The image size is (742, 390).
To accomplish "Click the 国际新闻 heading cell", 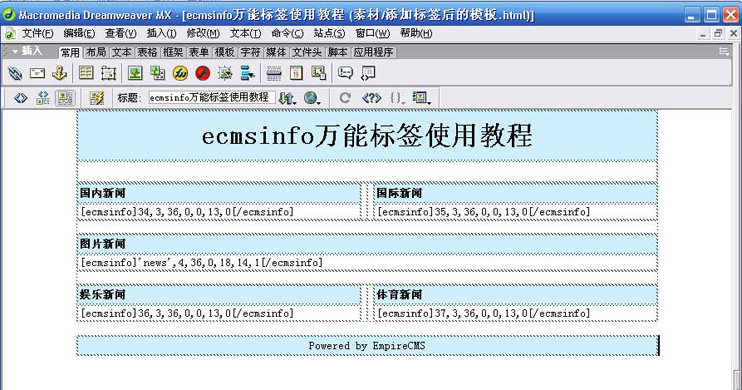I will pos(515,193).
